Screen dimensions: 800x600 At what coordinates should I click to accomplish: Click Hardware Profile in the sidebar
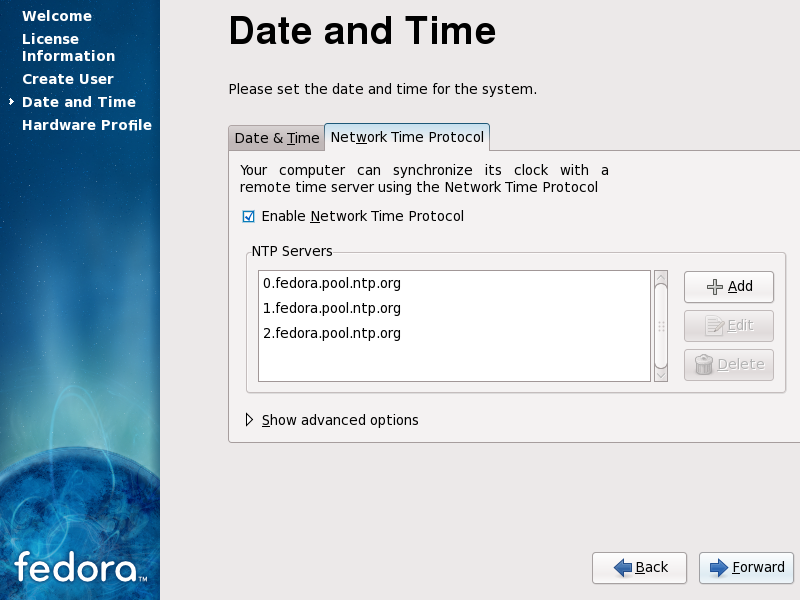coord(87,125)
